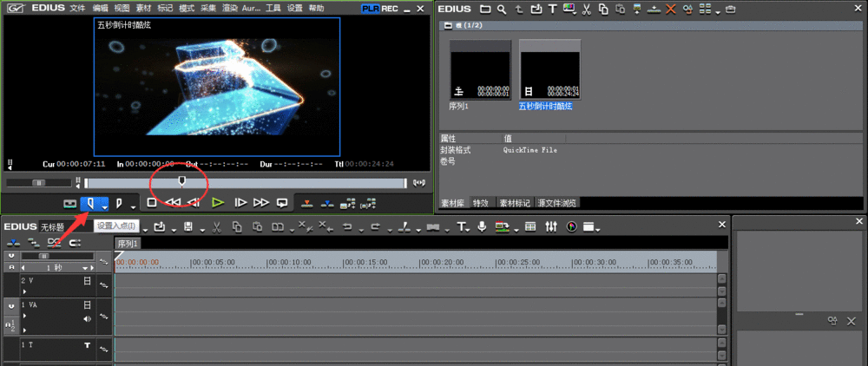
Task: Click the search magnifier icon in bin
Action: pos(502,10)
